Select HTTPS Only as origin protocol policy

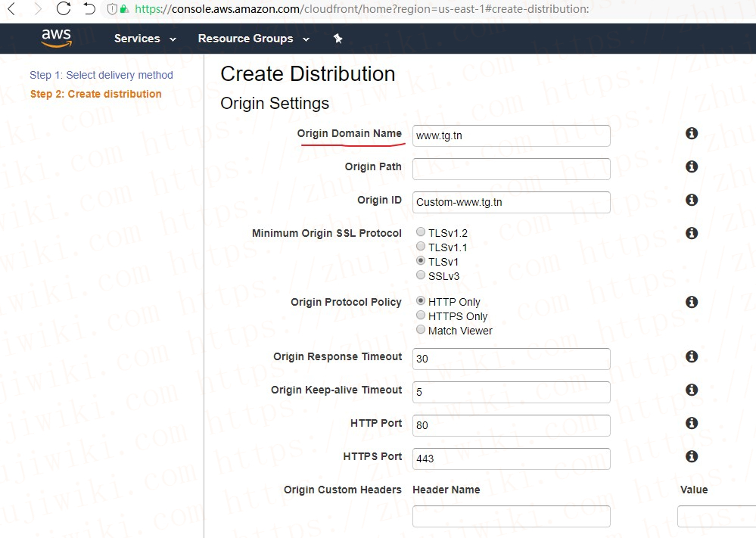click(421, 316)
